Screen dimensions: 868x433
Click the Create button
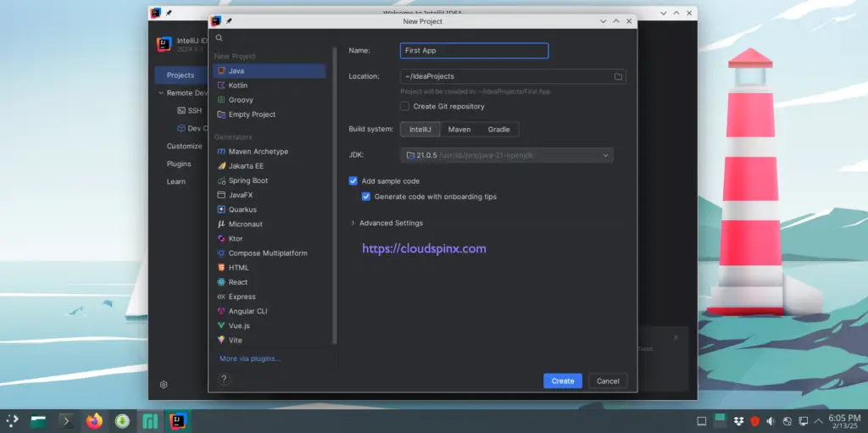click(563, 381)
